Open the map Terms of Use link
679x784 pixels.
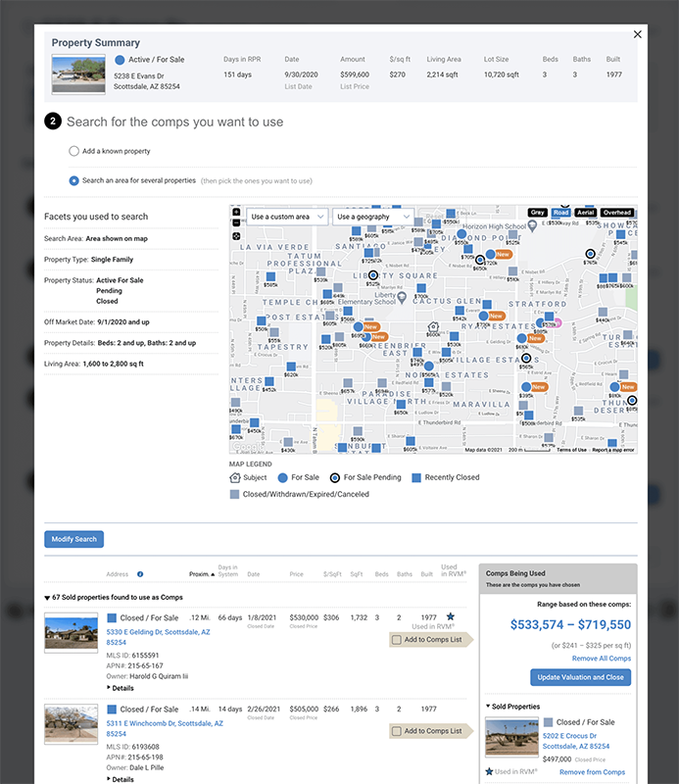click(571, 450)
